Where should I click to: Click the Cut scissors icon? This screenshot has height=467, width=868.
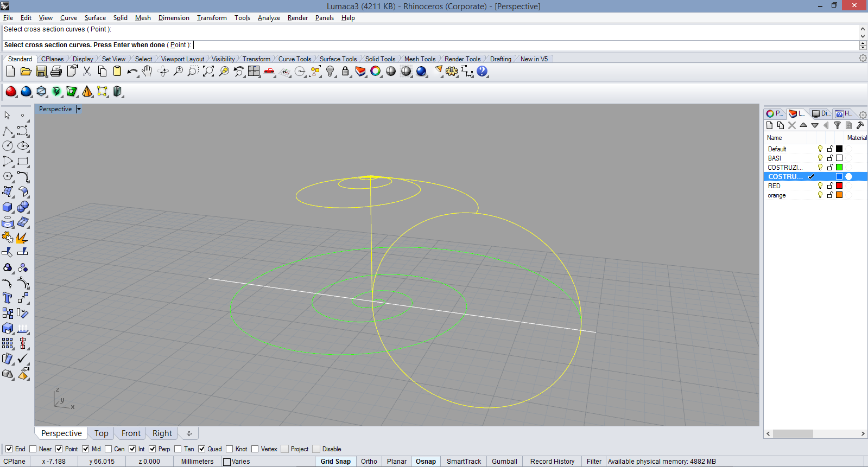coord(87,71)
